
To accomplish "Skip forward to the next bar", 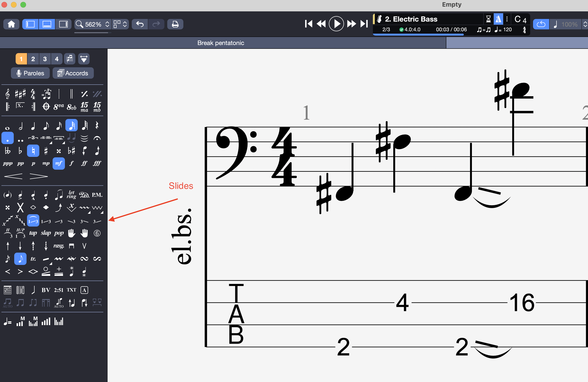I will [x=352, y=24].
